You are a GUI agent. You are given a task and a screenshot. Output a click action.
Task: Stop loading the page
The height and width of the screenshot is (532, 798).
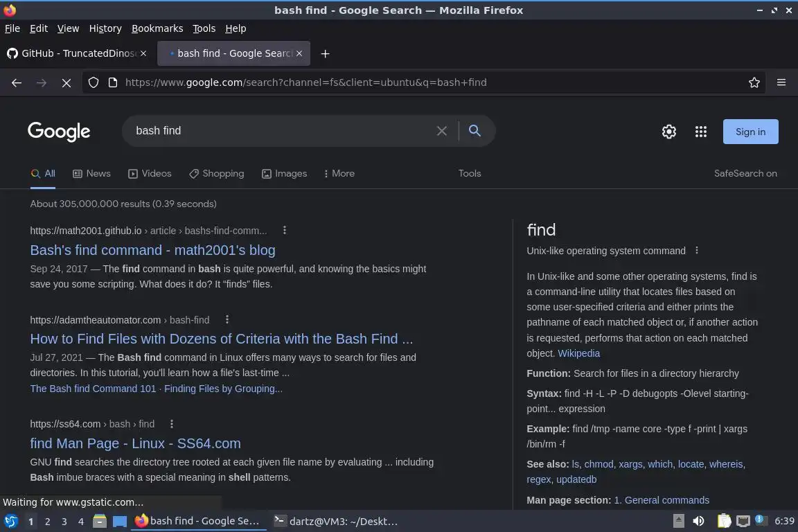coord(66,82)
